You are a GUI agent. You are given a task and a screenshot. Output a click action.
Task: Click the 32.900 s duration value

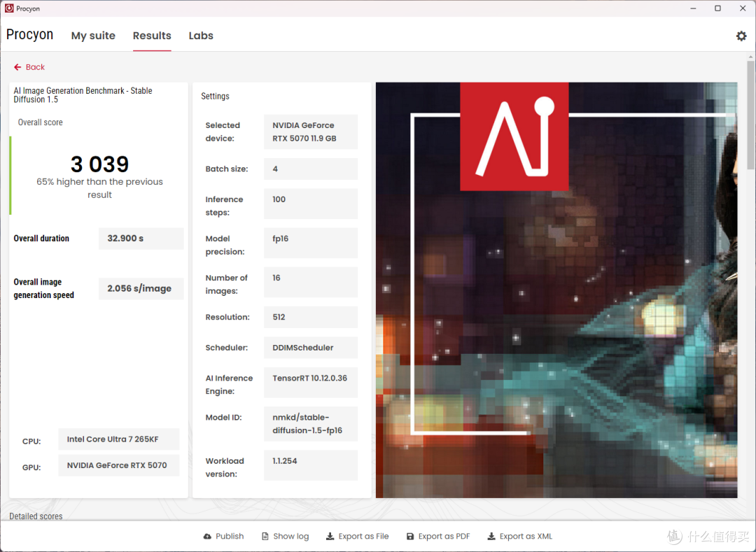tap(141, 239)
